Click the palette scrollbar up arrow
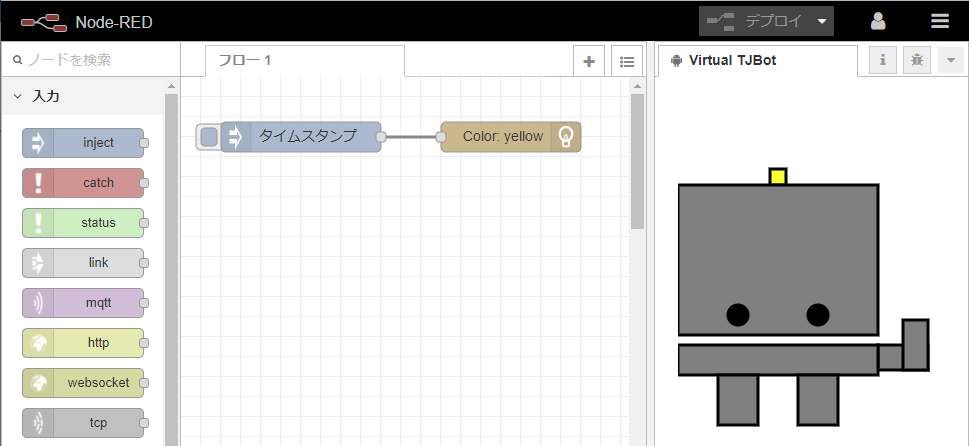 point(171,86)
